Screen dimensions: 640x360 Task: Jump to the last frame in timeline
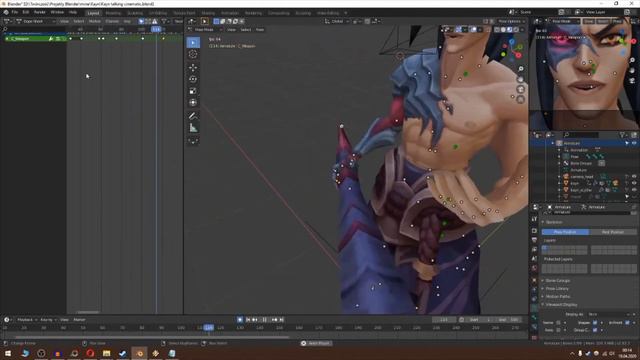[281, 320]
